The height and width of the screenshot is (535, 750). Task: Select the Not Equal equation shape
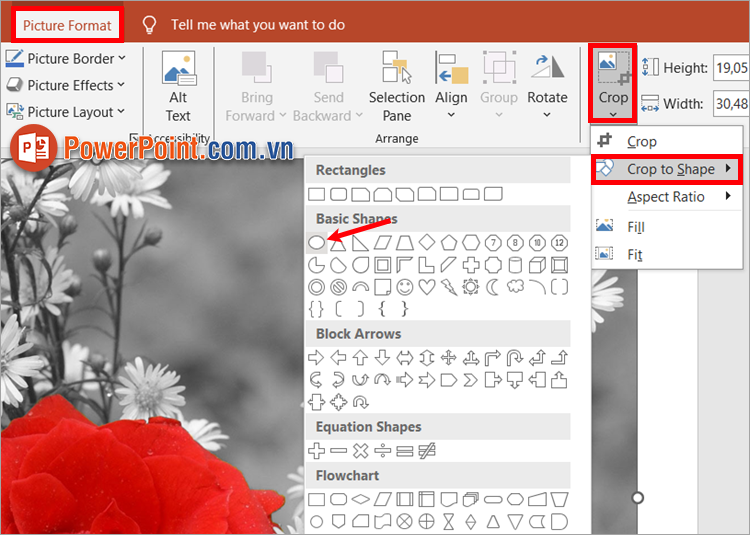click(427, 450)
